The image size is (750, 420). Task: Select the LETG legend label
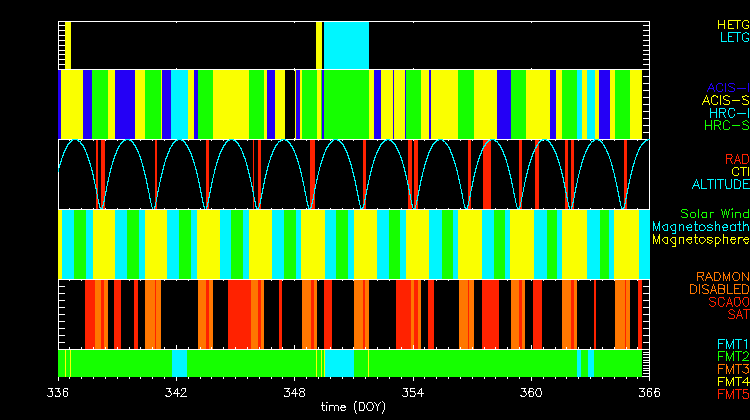click(x=732, y=38)
